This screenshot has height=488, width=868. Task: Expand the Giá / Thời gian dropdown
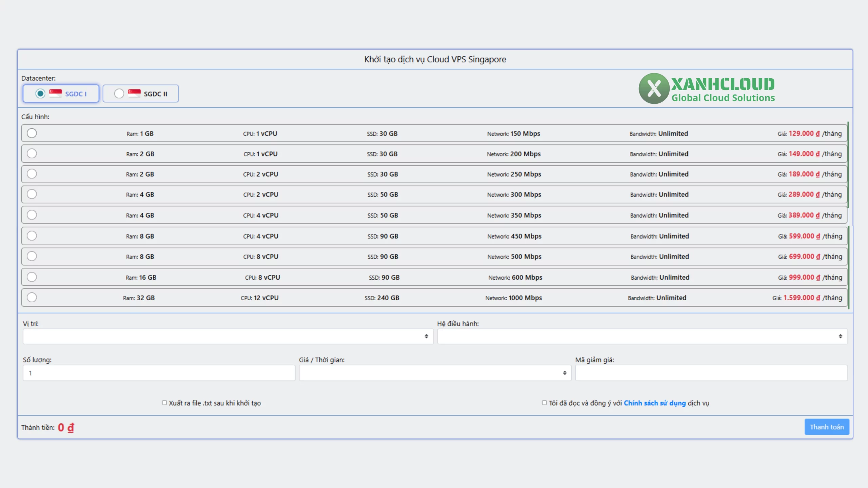point(435,373)
